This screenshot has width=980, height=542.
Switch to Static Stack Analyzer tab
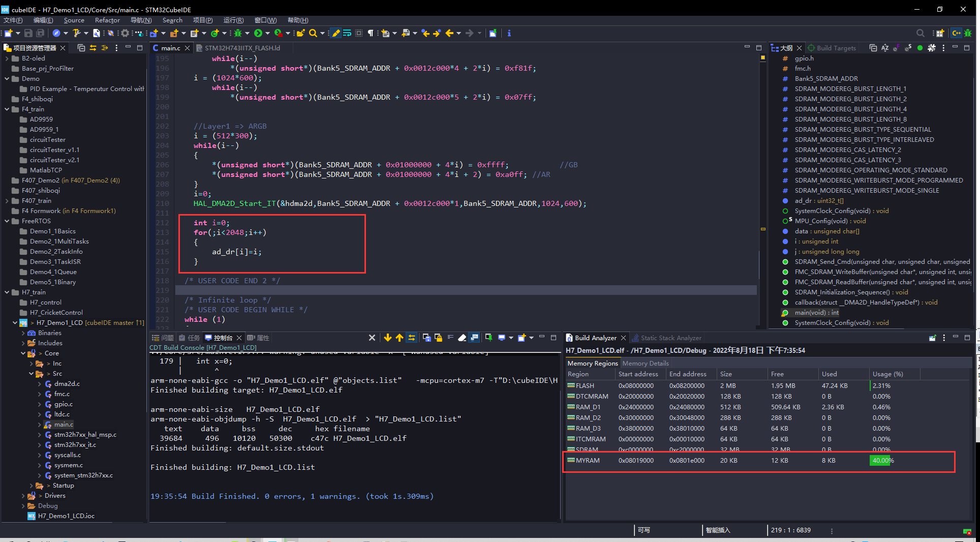(666, 338)
